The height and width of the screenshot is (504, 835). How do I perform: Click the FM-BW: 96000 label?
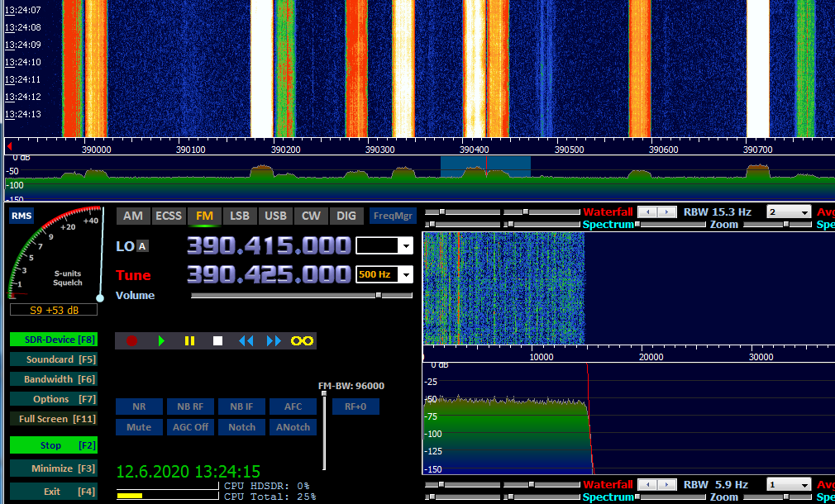coord(351,386)
